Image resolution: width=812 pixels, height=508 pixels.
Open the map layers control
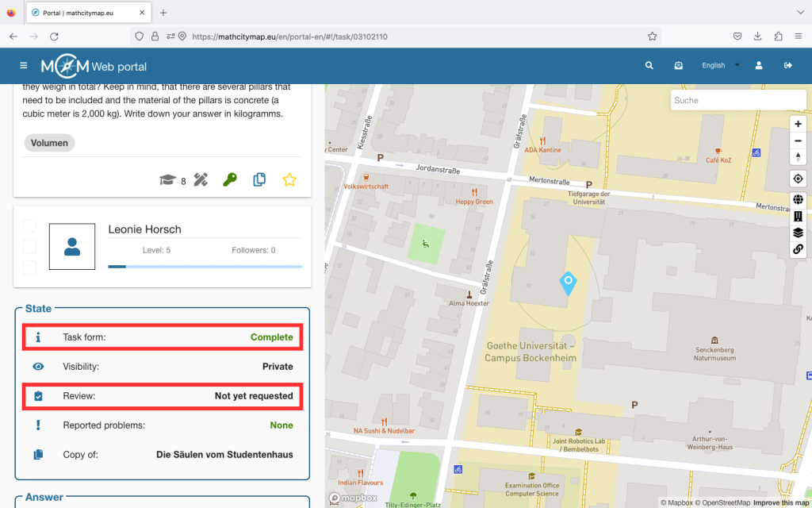pos(798,233)
